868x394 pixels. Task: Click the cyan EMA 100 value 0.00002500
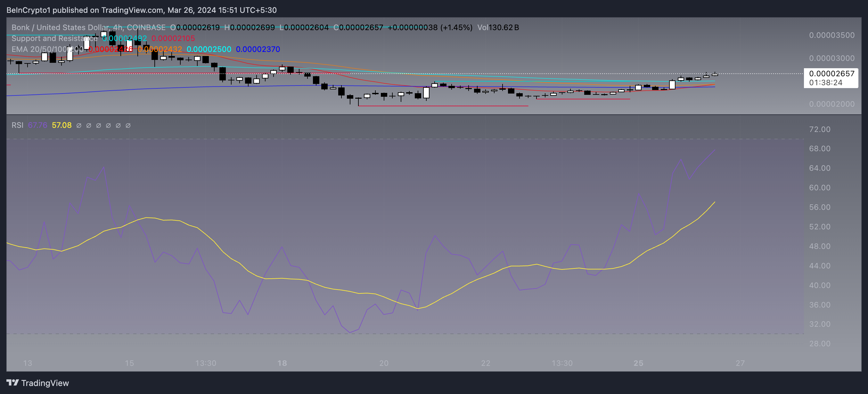tap(209, 49)
